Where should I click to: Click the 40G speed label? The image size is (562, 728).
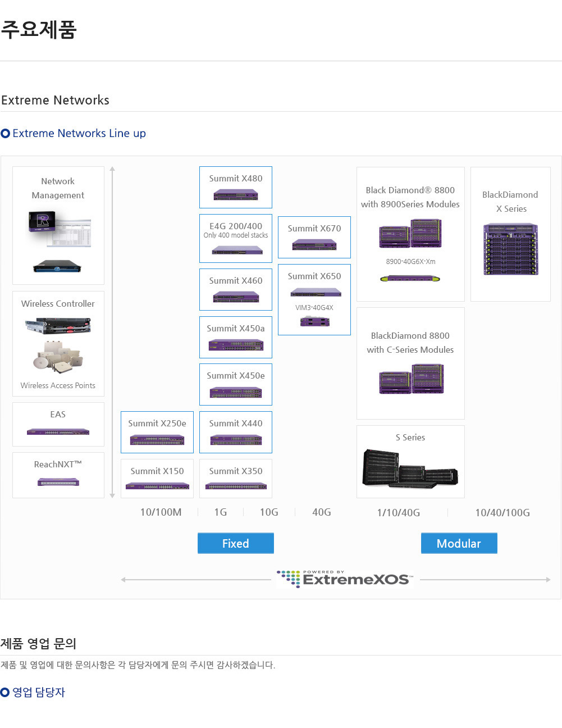[322, 512]
